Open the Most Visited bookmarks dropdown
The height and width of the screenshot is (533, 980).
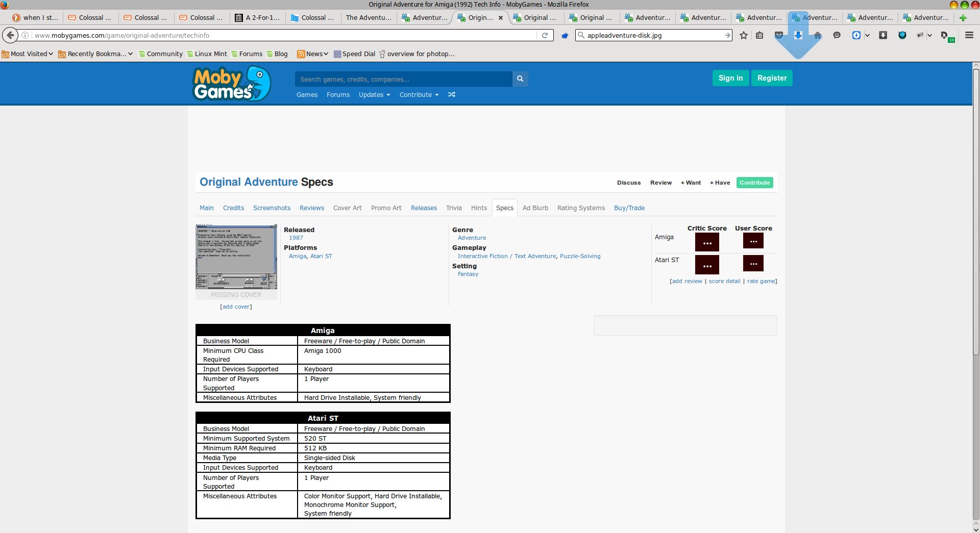28,54
